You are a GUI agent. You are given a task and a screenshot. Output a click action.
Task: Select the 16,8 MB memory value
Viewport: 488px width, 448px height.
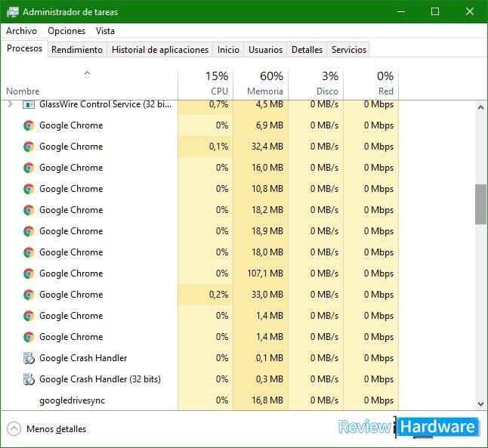[x=267, y=400]
